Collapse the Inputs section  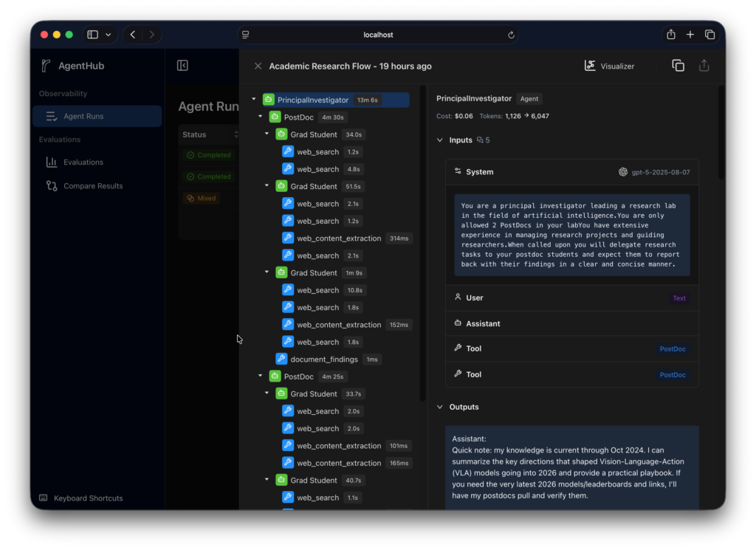pos(440,140)
